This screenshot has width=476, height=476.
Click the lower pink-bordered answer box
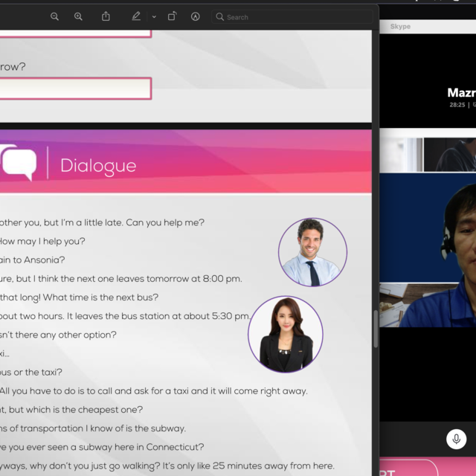click(x=74, y=89)
